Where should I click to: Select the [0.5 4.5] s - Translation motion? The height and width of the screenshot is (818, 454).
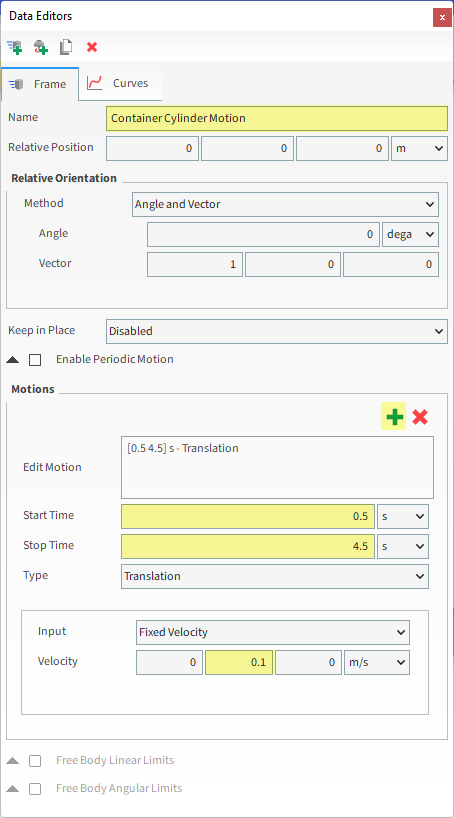point(183,448)
